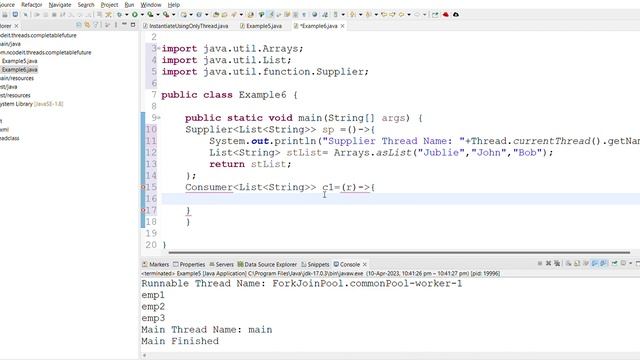This screenshot has height=360, width=640.
Task: Click the Open Type icon in toolbar
Action: pyautogui.click(x=216, y=14)
